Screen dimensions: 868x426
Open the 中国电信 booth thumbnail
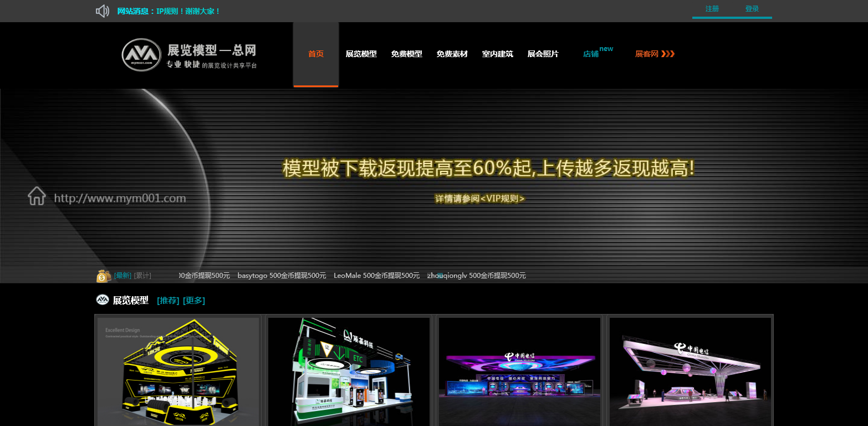519,372
